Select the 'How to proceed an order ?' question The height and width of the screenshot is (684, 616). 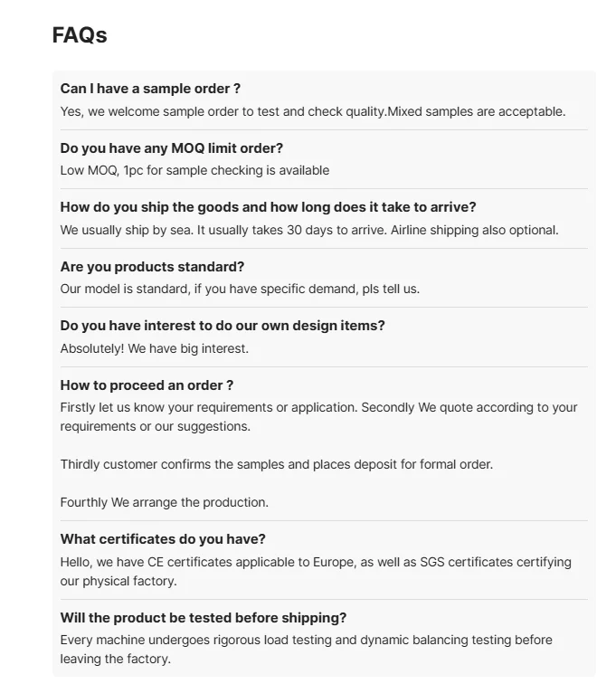147,385
